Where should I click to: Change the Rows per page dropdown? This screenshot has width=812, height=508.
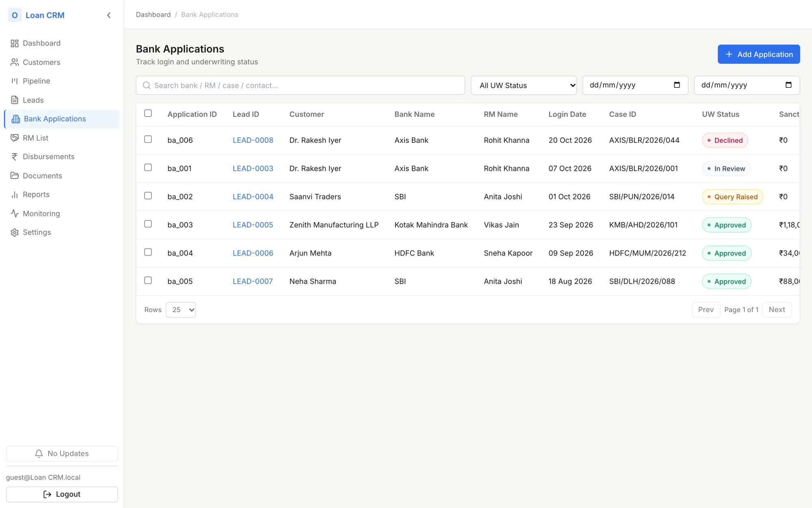tap(181, 310)
